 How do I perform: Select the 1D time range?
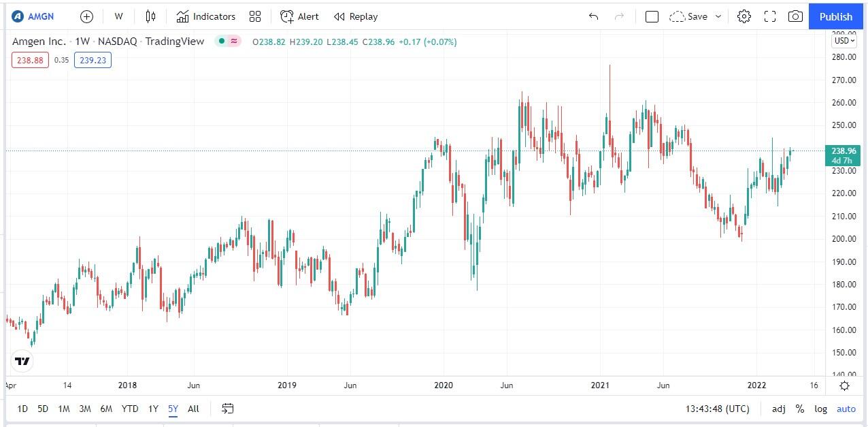pos(22,409)
